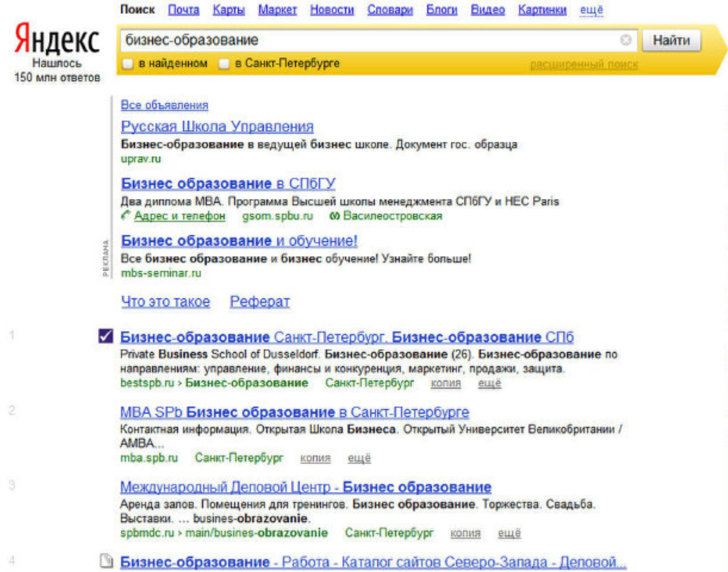Open the 'Русская Школа Управления' ad

pyautogui.click(x=217, y=126)
